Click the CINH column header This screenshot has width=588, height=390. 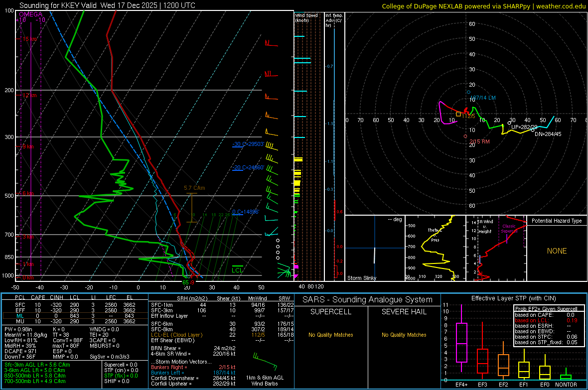[56, 297]
